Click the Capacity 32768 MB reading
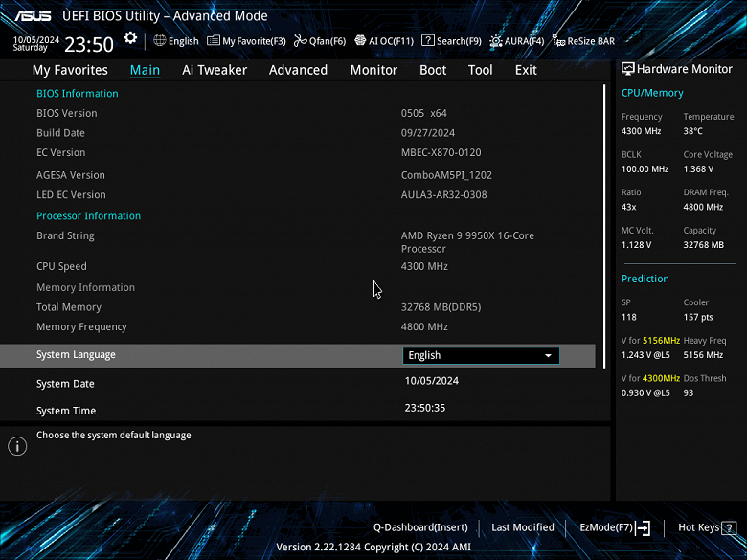This screenshot has width=747, height=560. pyautogui.click(x=704, y=245)
